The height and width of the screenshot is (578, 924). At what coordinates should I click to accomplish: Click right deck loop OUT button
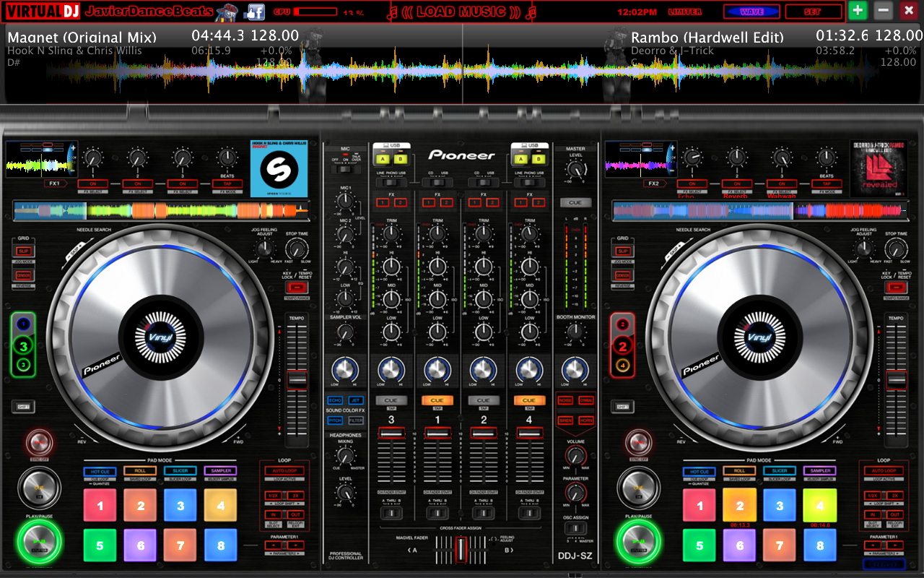coord(896,514)
